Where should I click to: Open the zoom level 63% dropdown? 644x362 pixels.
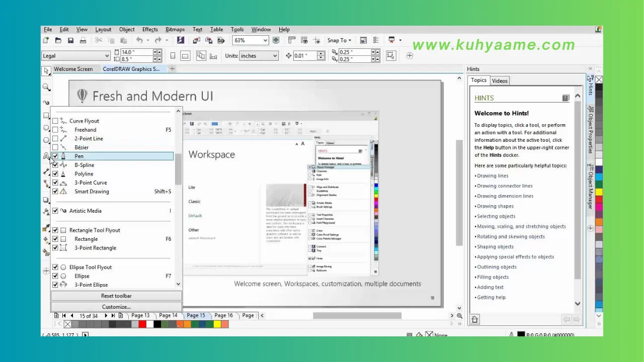[x=265, y=40]
